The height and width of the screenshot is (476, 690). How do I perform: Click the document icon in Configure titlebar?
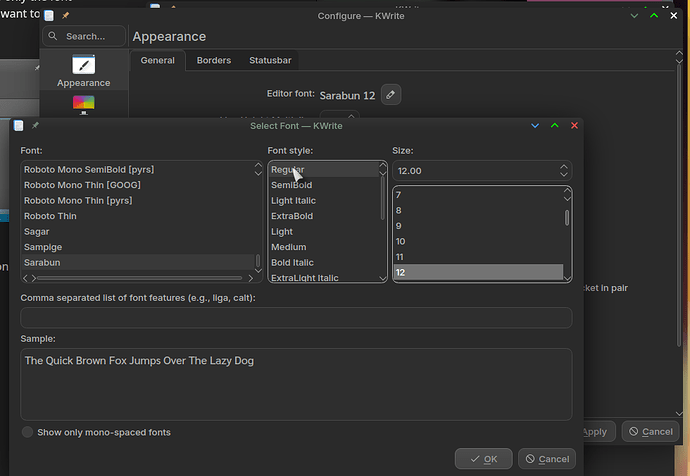[49, 15]
